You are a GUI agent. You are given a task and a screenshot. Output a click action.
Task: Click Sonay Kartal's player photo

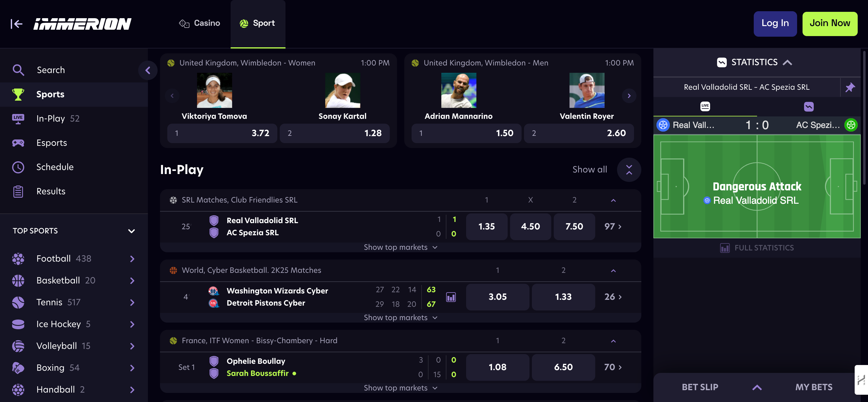342,90
